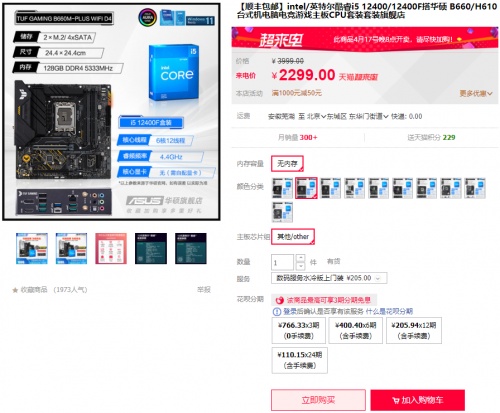Click the shopping cart icon in 加入购物车
The image size is (500, 413).
tap(396, 400)
